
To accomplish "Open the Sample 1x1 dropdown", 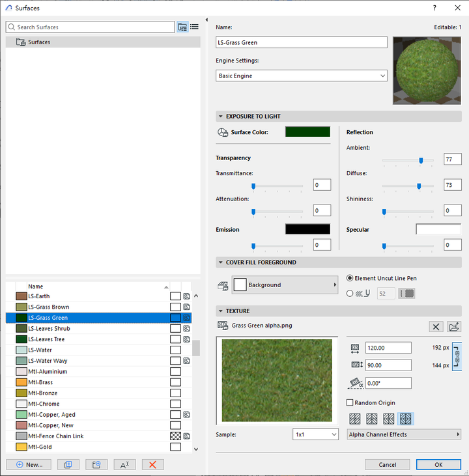I will [x=315, y=434].
